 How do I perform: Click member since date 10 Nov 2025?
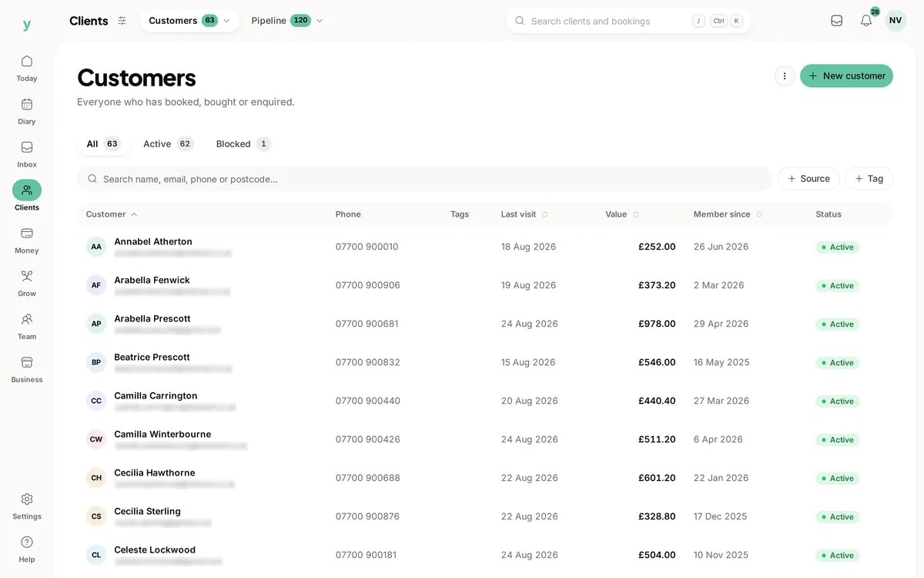tap(721, 555)
